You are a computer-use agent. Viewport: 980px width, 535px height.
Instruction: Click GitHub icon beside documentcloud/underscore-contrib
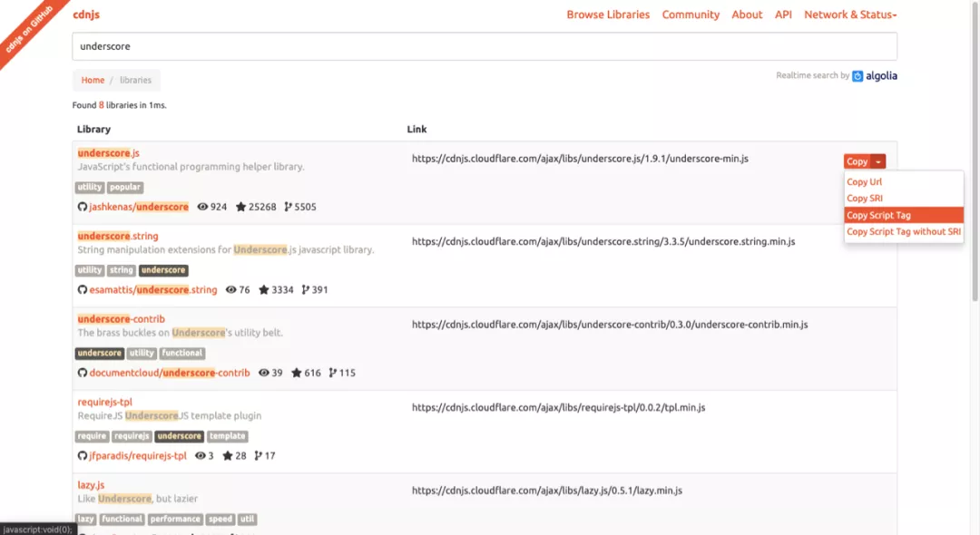point(83,373)
